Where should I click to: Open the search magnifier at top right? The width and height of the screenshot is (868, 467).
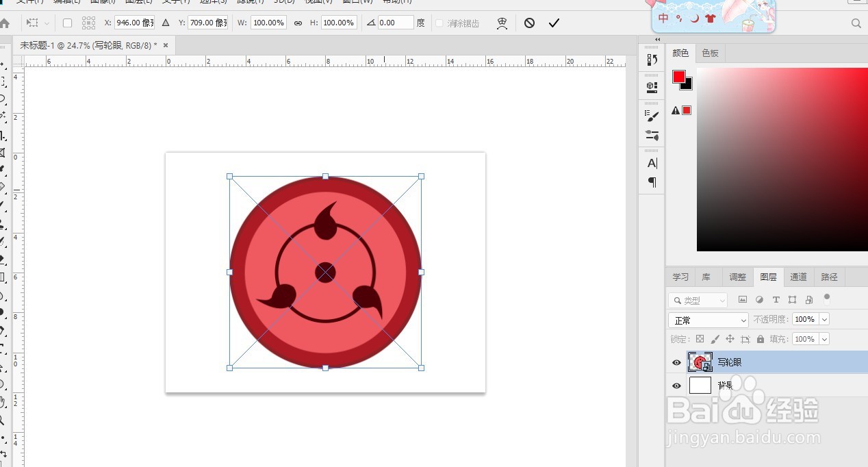click(856, 23)
